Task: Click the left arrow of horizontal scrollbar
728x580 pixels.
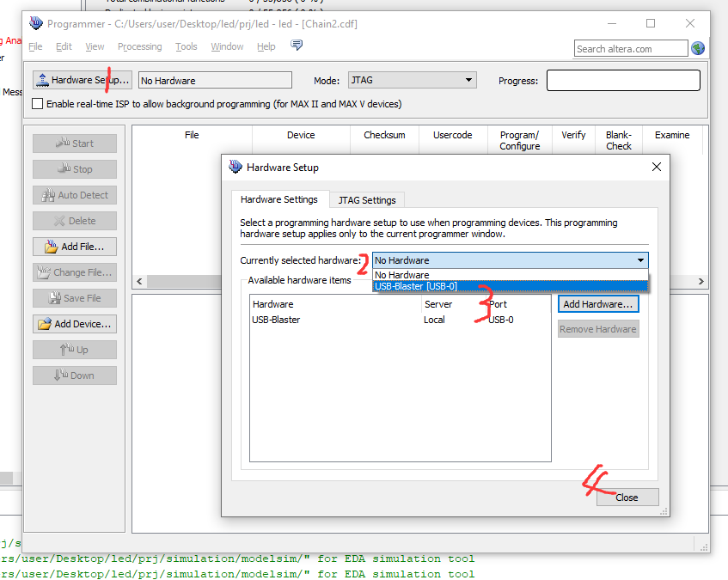Action: [139, 281]
